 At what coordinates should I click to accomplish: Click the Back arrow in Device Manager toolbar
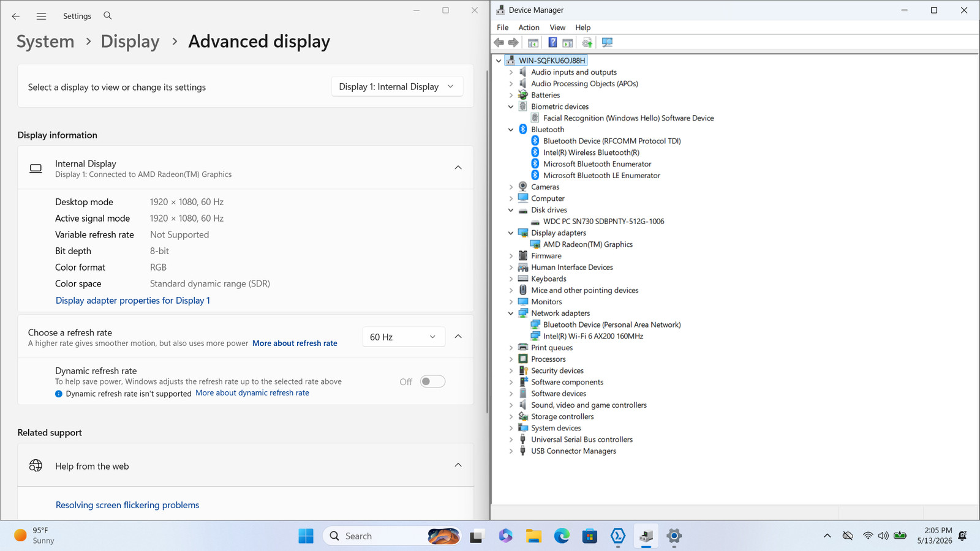499,42
